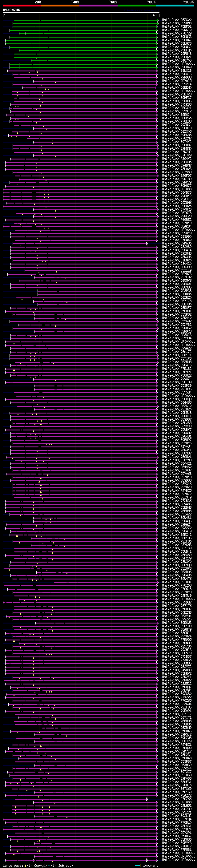
Task: Select label UniRef100_Q96401
Action: pos(177,284)
